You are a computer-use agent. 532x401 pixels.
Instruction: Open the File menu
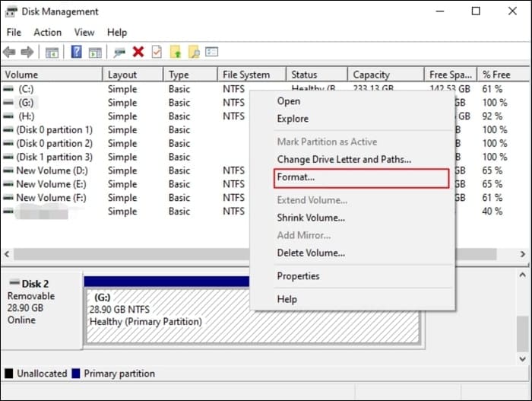click(14, 33)
